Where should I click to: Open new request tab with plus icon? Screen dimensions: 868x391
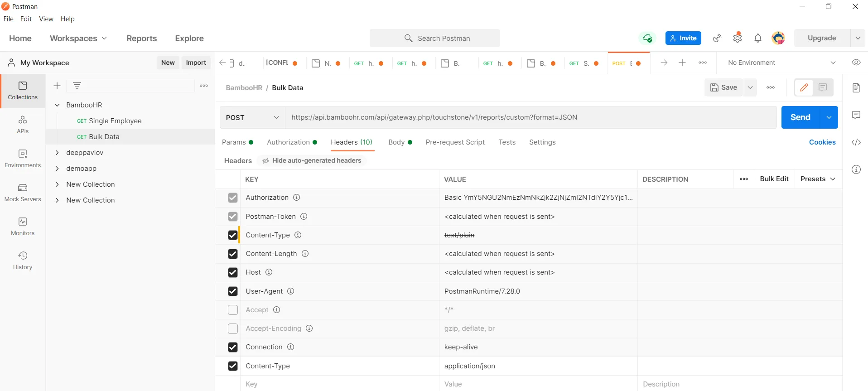pos(682,63)
